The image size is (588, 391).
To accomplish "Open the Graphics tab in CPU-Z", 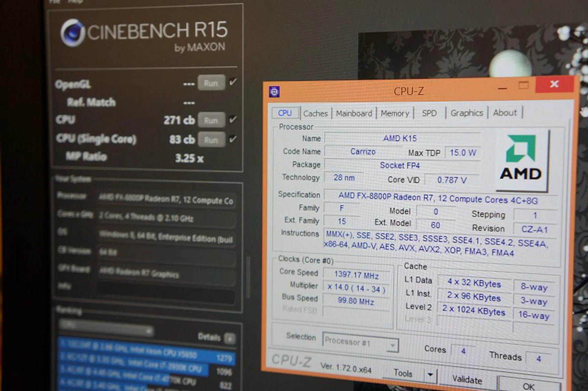I will pos(466,113).
